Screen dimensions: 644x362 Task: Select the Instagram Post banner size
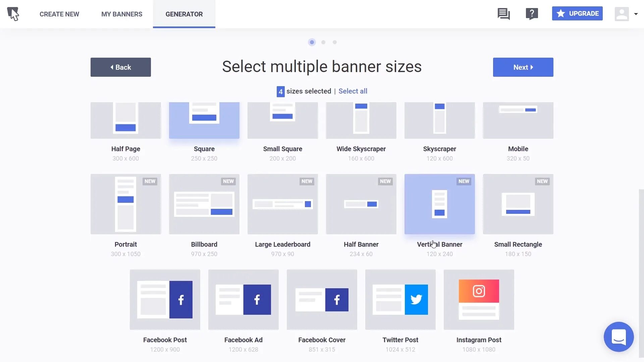click(x=479, y=299)
